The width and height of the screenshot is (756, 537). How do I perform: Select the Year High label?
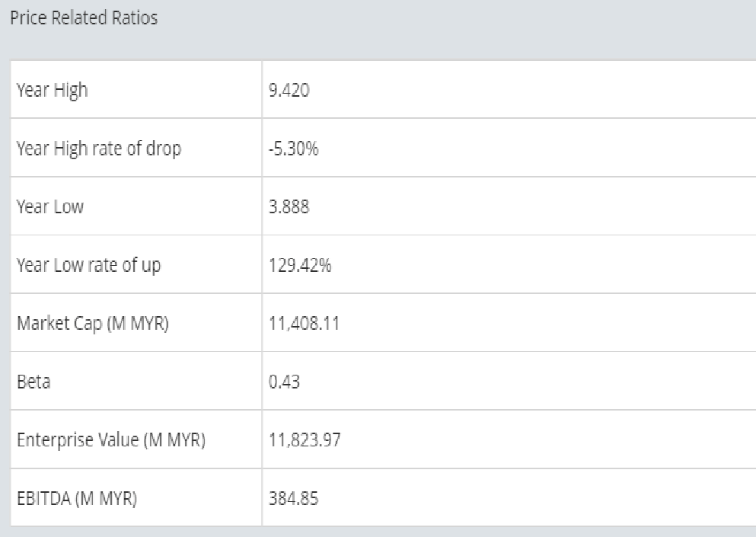pos(52,90)
